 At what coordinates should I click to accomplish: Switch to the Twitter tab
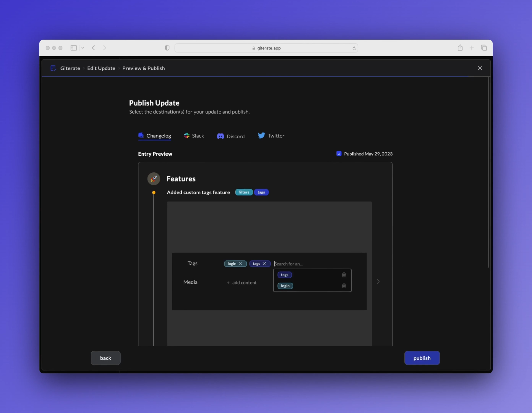click(x=271, y=136)
